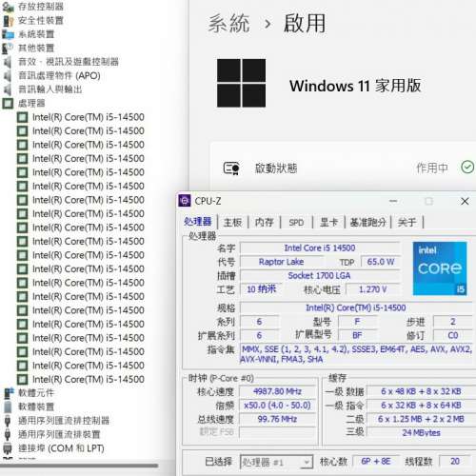The image size is (476, 476).
Task: Click the 核心数 value 6P + 8E
Action: pyautogui.click(x=376, y=461)
